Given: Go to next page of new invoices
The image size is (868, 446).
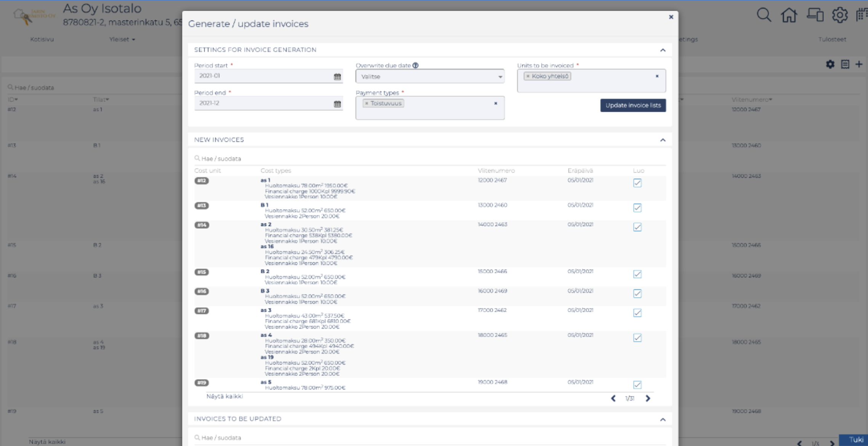Looking at the screenshot, I should [x=648, y=398].
